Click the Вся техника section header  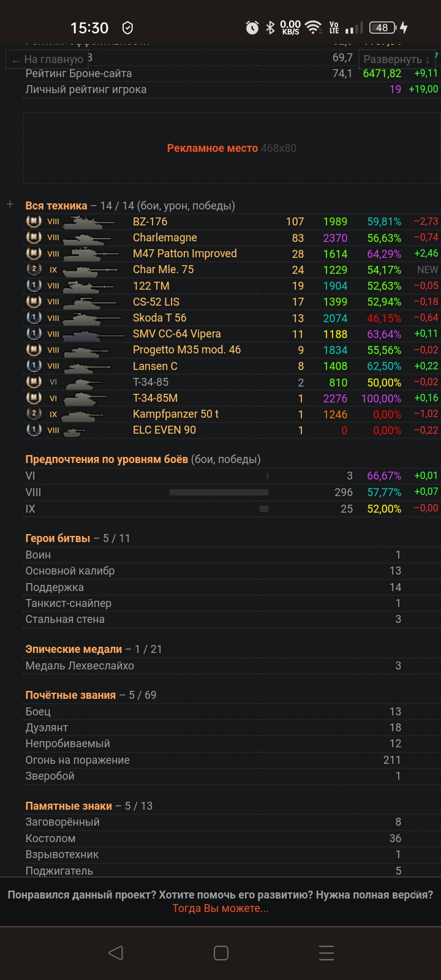(56, 206)
